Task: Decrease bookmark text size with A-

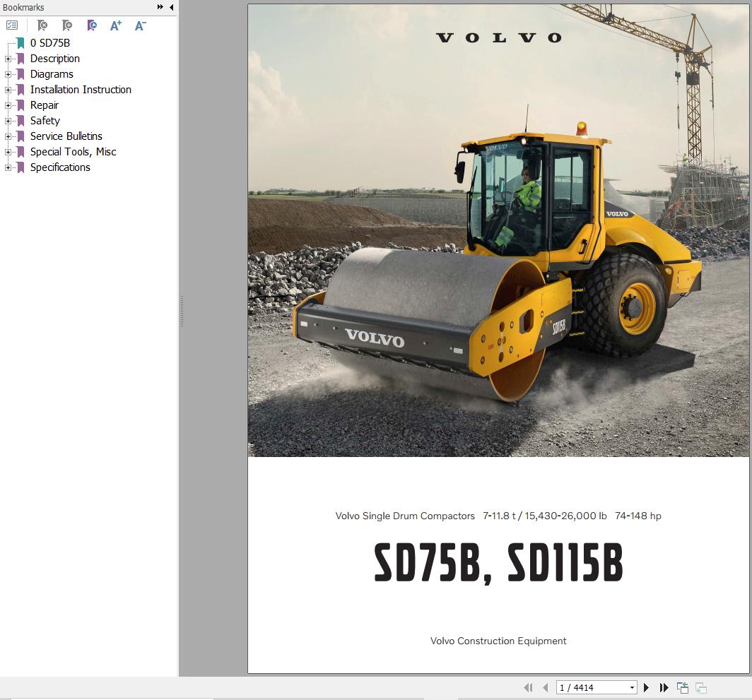Action: point(139,25)
